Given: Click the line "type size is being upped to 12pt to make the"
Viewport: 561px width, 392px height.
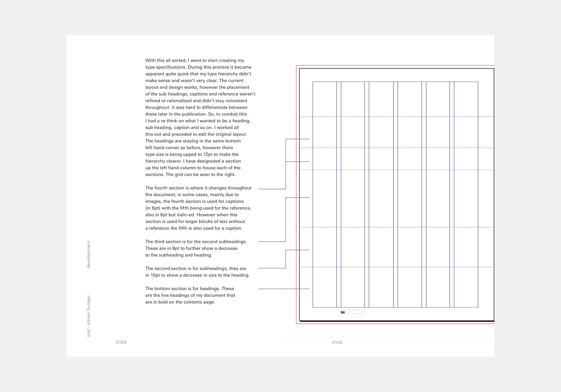Looking at the screenshot, I should point(192,154).
